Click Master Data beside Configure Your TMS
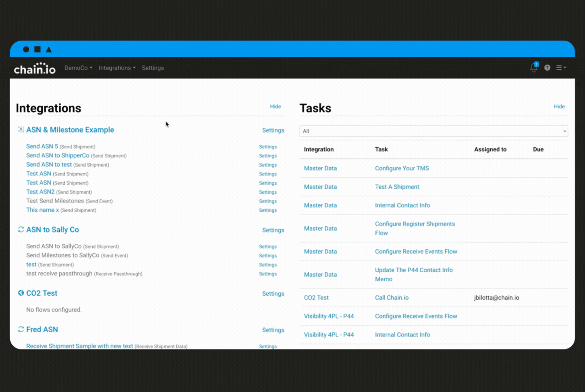 click(x=320, y=168)
